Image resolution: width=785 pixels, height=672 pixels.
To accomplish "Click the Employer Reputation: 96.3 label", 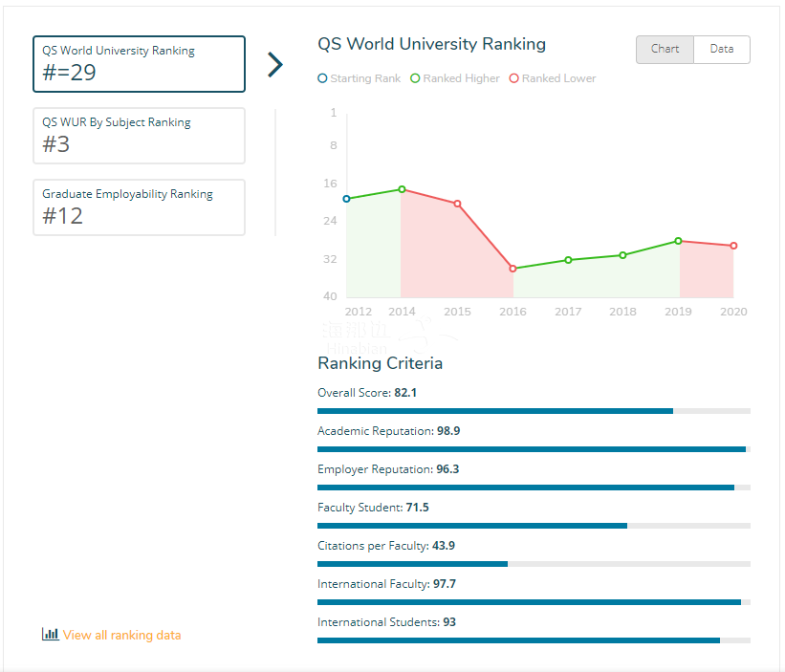I will coord(388,469).
